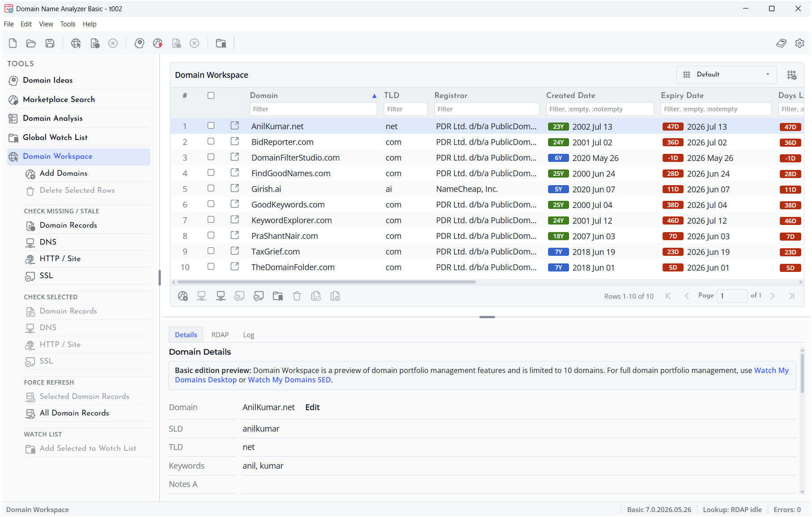812x517 pixels.
Task: Go to the previous page arrow
Action: pos(687,296)
